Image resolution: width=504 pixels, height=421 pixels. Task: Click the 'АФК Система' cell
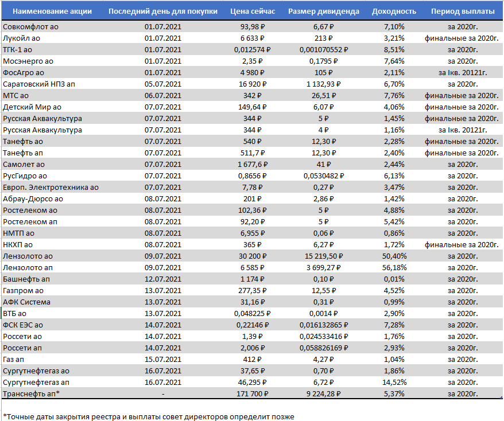26,302
